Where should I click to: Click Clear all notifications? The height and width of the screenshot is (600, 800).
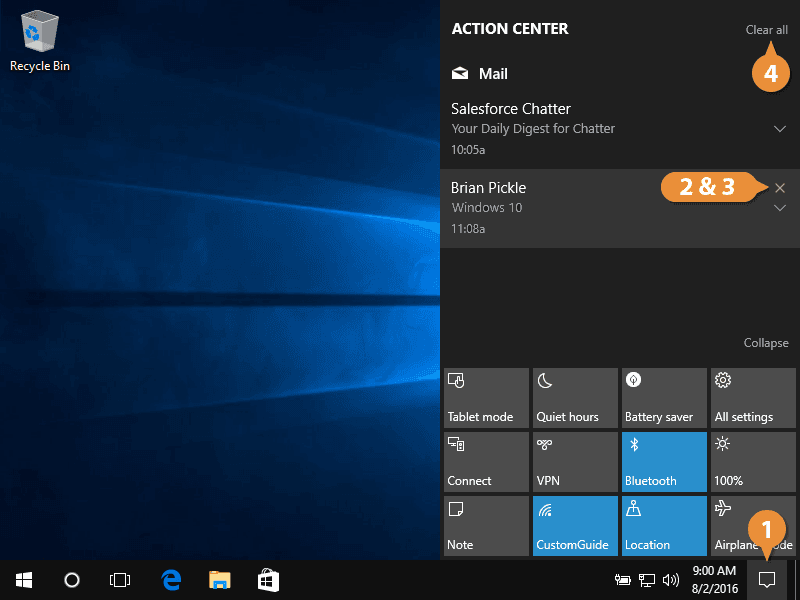click(x=766, y=30)
